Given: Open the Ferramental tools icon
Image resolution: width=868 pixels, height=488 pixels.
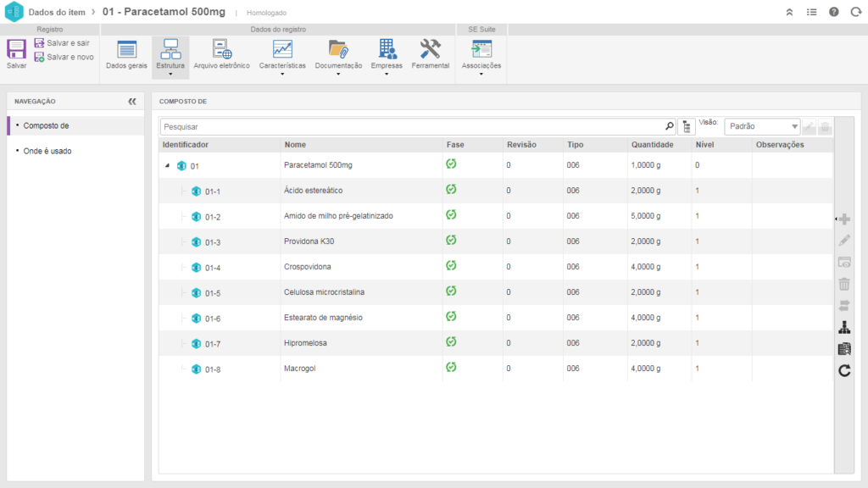Looking at the screenshot, I should 430,55.
